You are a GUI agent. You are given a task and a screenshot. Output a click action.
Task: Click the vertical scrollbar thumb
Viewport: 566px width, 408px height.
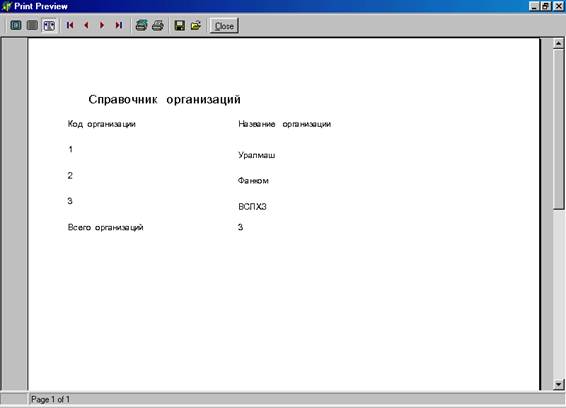tap(558, 129)
